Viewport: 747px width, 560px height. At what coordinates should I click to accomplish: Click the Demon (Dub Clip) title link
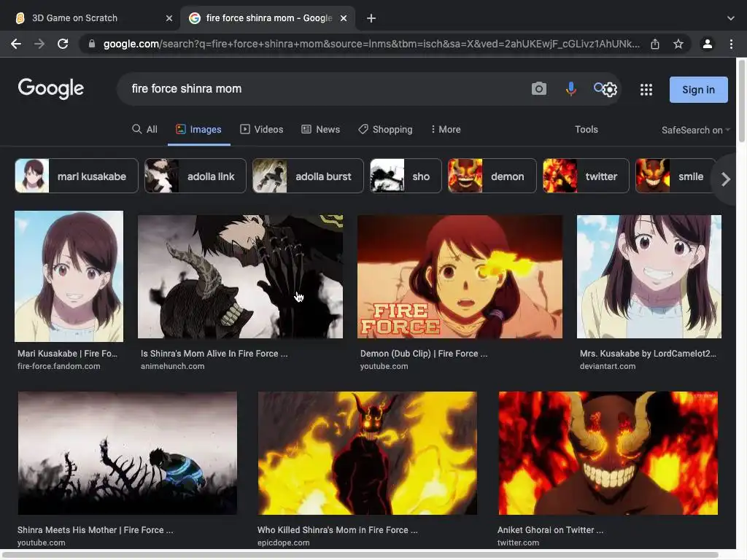coord(424,354)
